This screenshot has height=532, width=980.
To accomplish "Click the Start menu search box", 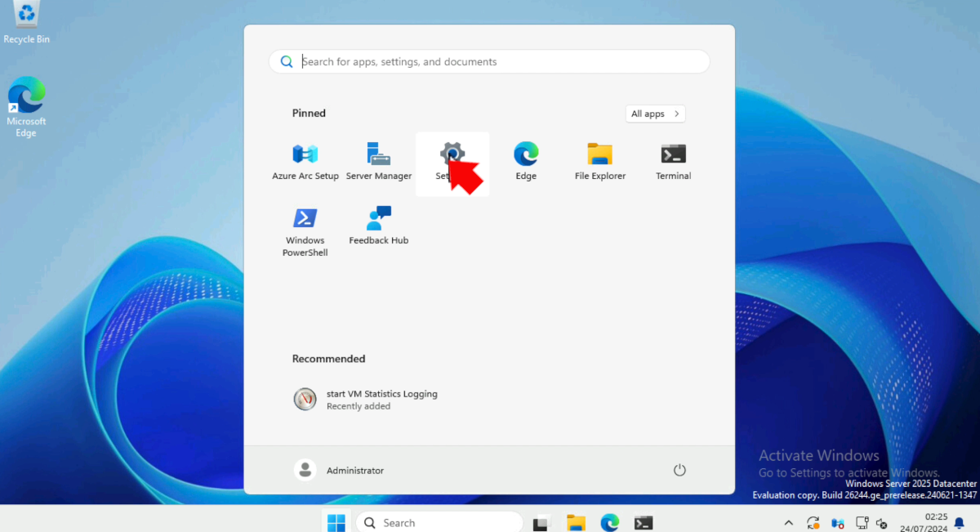I will pos(488,61).
